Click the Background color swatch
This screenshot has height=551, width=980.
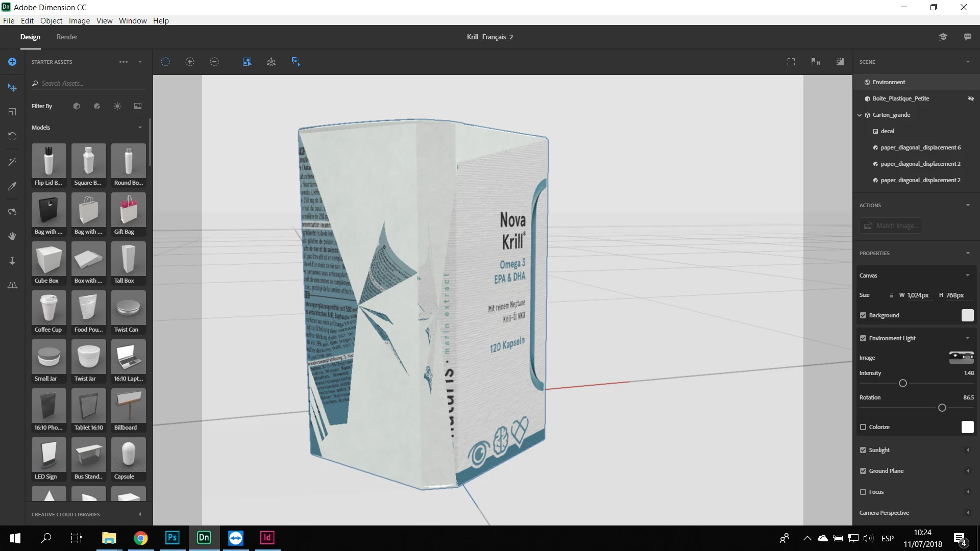(967, 315)
